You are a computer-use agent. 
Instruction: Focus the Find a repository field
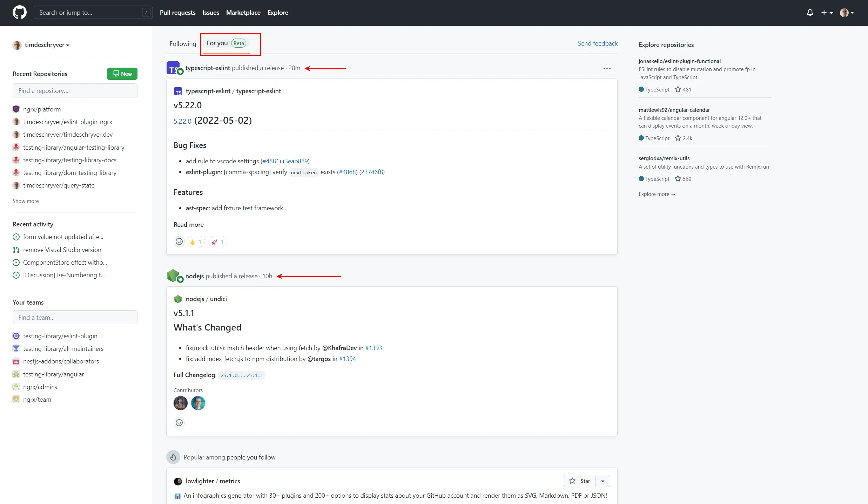click(75, 90)
